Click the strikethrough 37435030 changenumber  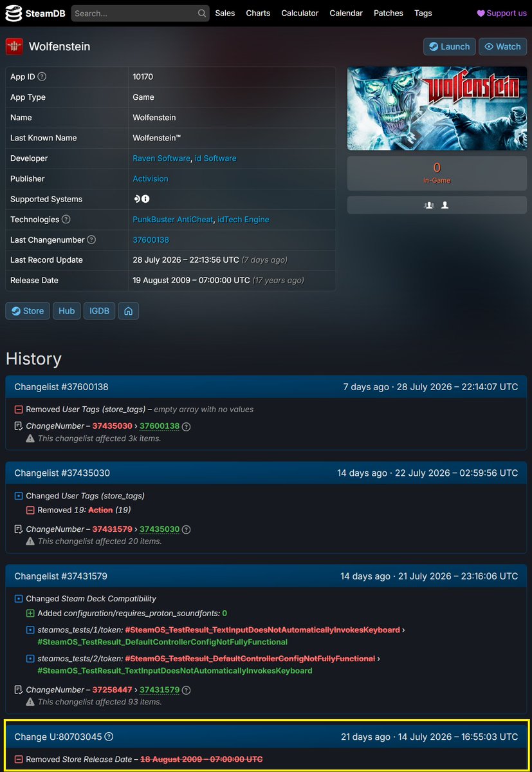click(113, 426)
